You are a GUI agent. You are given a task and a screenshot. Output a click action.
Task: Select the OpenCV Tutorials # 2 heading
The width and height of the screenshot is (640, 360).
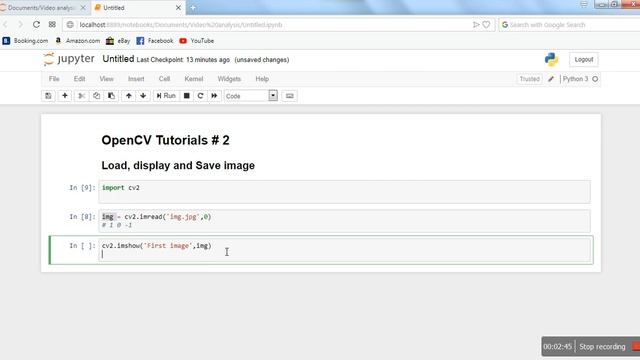tap(165, 140)
